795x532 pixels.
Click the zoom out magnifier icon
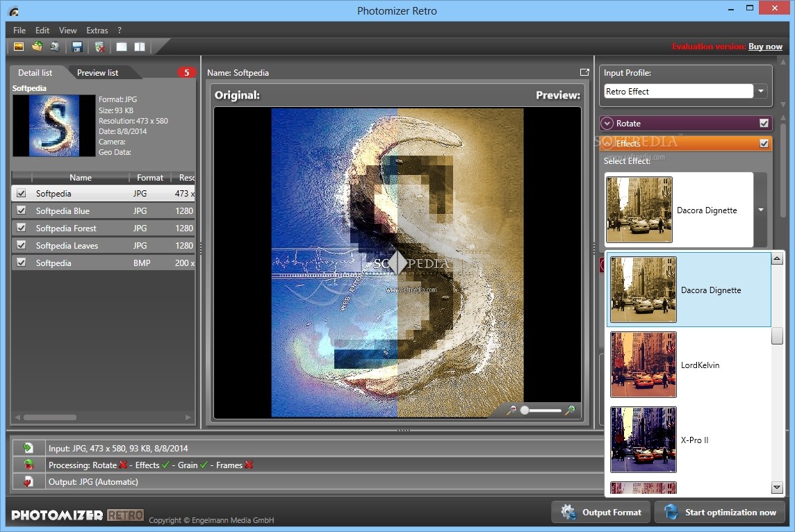tap(511, 410)
